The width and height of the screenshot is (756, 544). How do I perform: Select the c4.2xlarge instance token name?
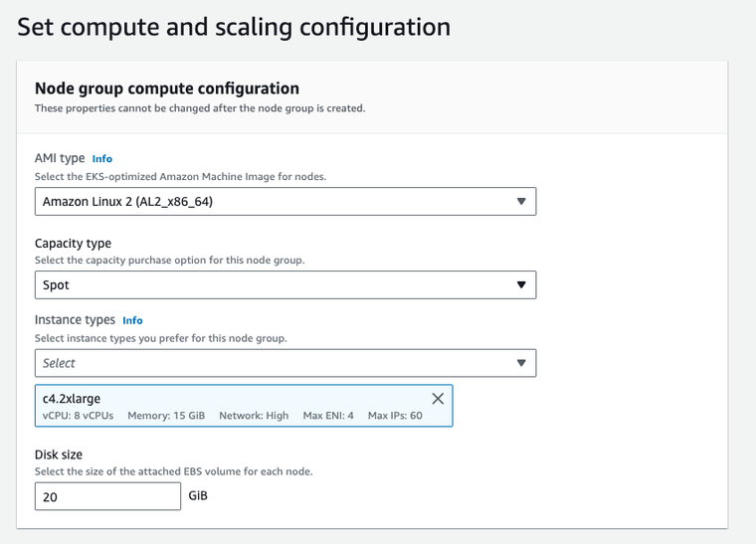[x=72, y=399]
